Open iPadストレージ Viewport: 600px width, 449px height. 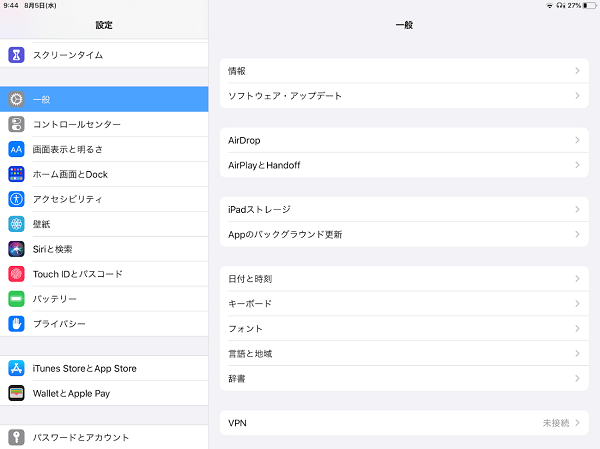[x=404, y=209]
